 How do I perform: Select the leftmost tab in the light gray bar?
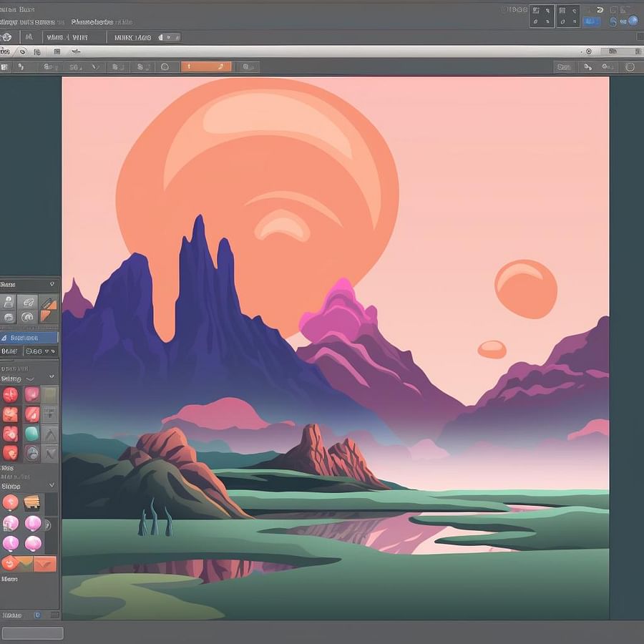(5, 52)
